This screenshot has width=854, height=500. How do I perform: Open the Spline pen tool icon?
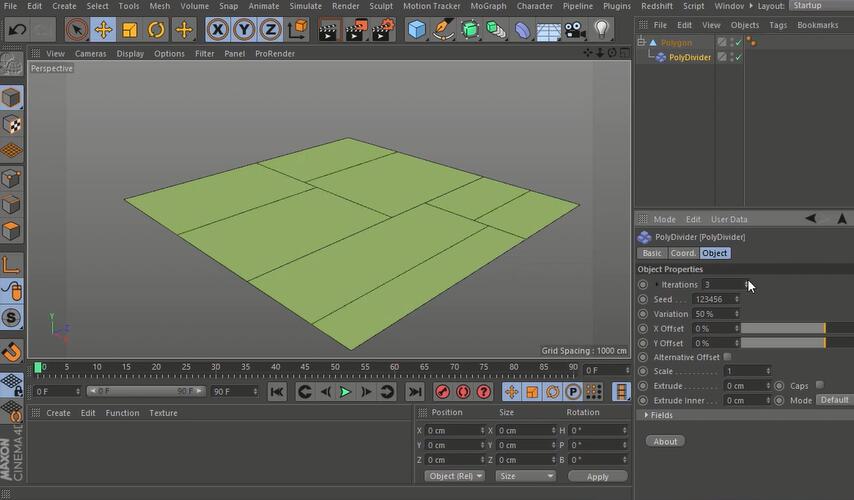point(444,29)
